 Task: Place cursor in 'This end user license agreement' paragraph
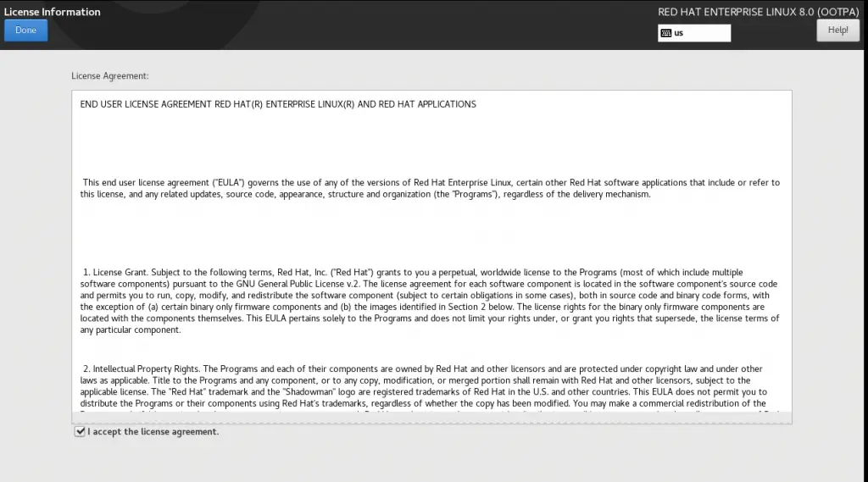[430, 188]
